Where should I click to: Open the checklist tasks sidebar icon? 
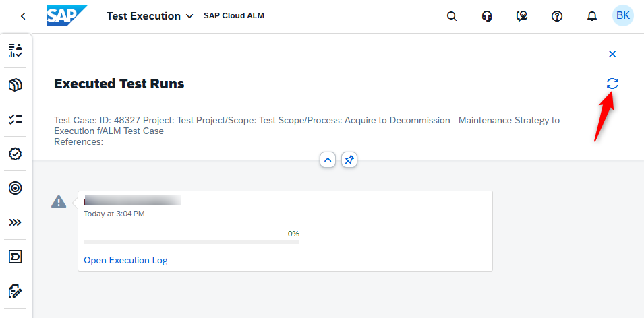(x=16, y=119)
